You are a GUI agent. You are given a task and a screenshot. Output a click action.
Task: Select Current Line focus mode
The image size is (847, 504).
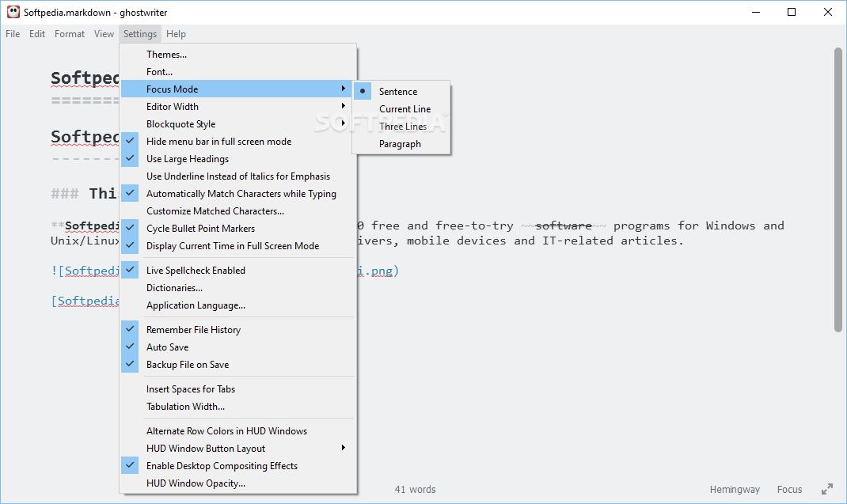pos(401,108)
